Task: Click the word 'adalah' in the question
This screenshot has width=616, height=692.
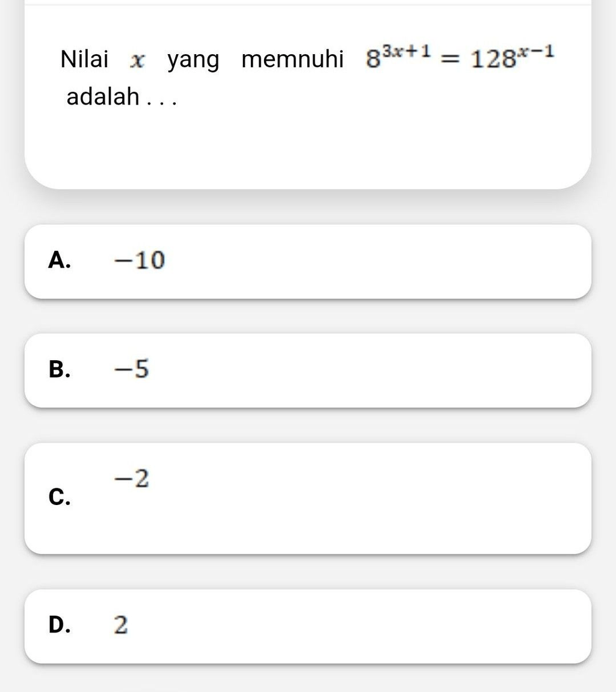Action: (103, 96)
